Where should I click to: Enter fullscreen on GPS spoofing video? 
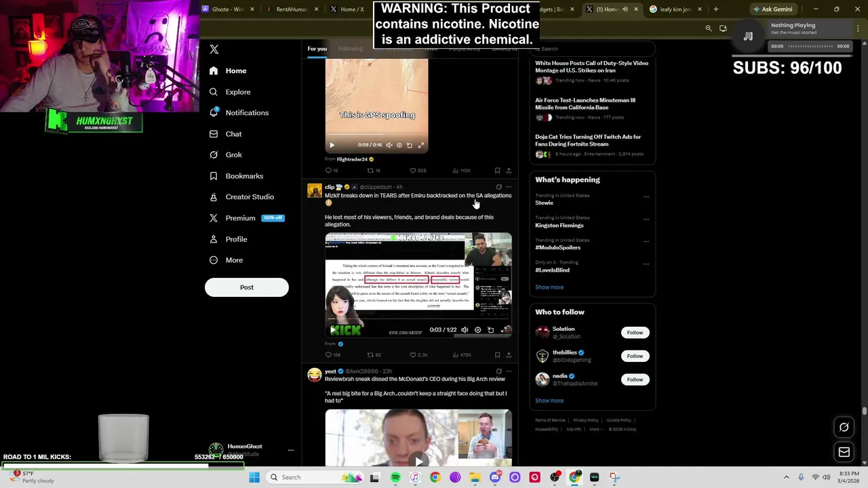(421, 145)
